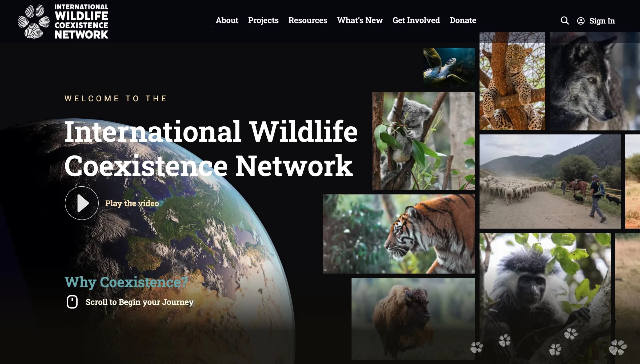Open the Get Involved menu
Screen dimensions: 640x364
[416, 20]
